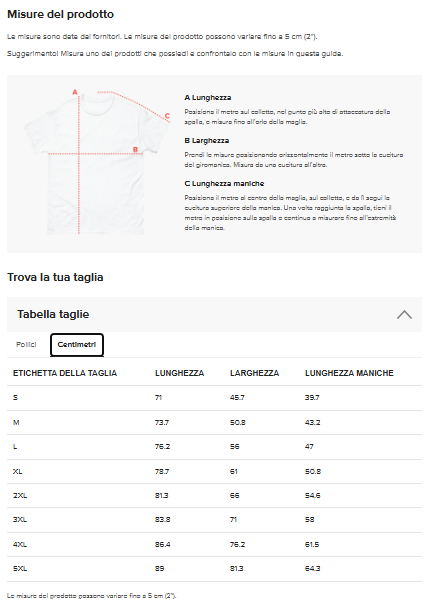This screenshot has height=612, width=430.
Task: Click the LARGHEZZA column header
Action: click(x=254, y=373)
